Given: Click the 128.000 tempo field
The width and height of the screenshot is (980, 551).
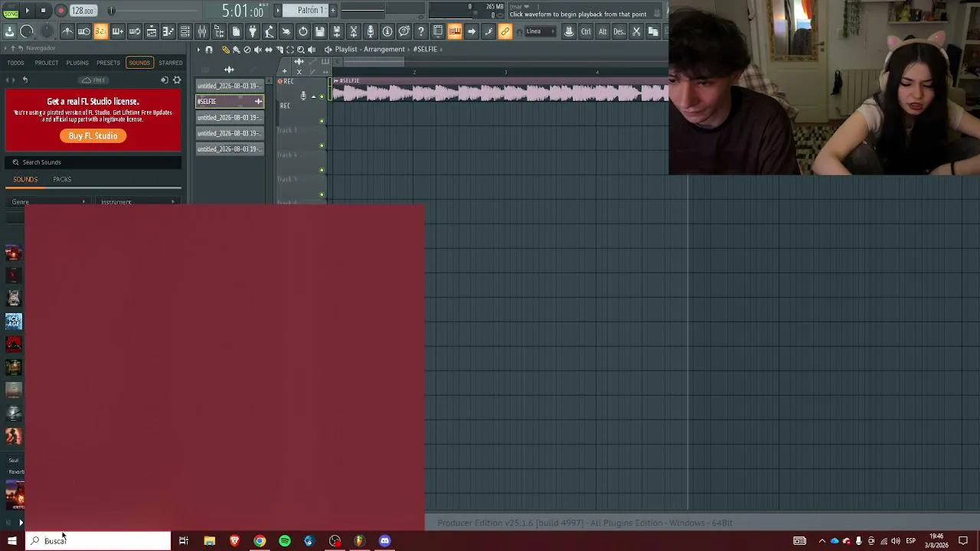Looking at the screenshot, I should pos(82,11).
